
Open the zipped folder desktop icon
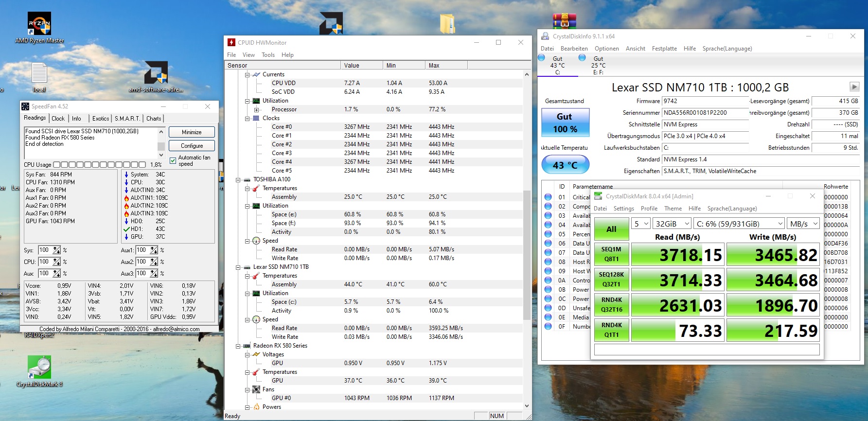pos(447,23)
